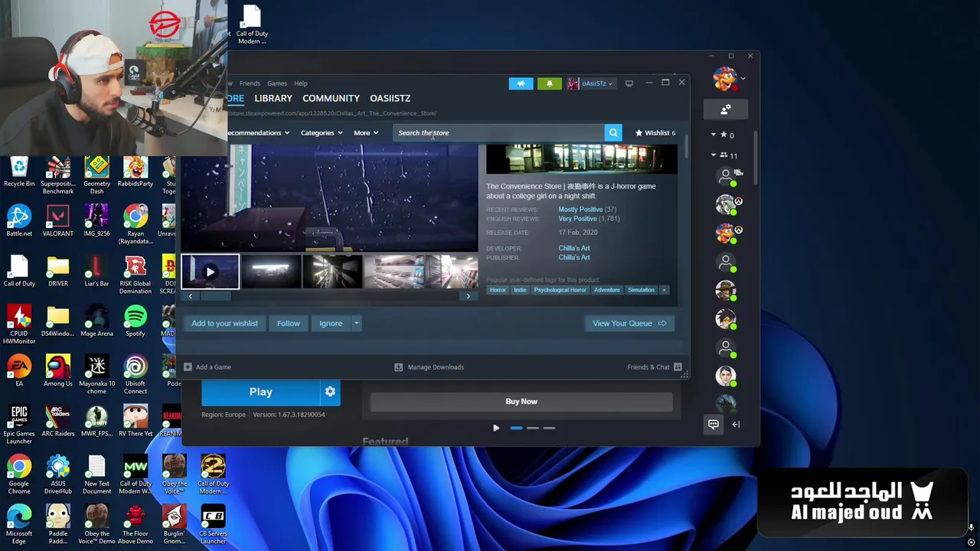The width and height of the screenshot is (980, 551).
Task: Click the Horror tag
Action: point(498,290)
